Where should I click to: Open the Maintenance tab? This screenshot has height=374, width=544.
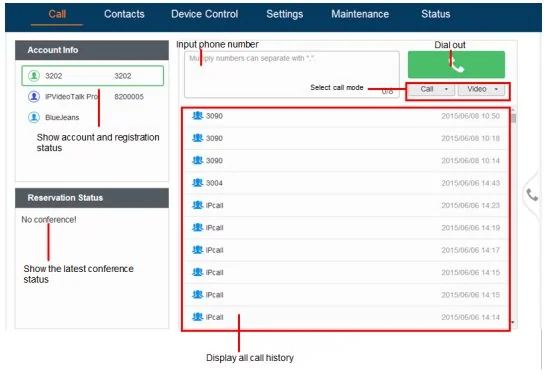(360, 14)
